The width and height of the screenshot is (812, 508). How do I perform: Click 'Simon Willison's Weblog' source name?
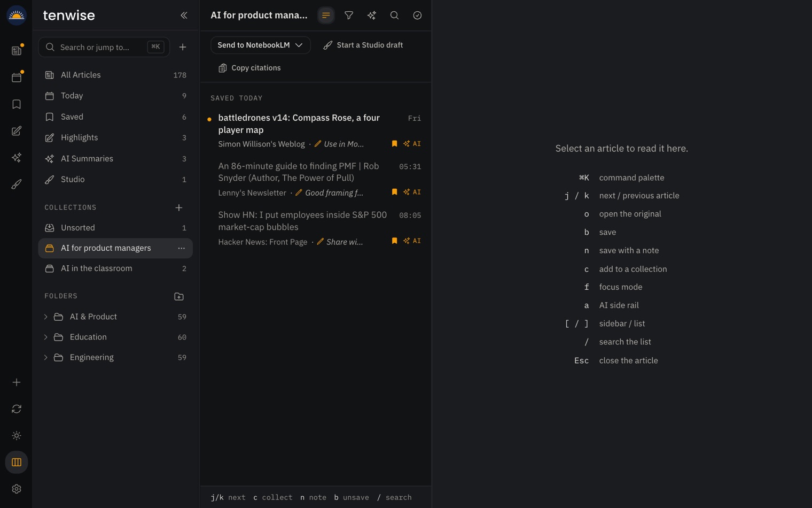coord(261,144)
